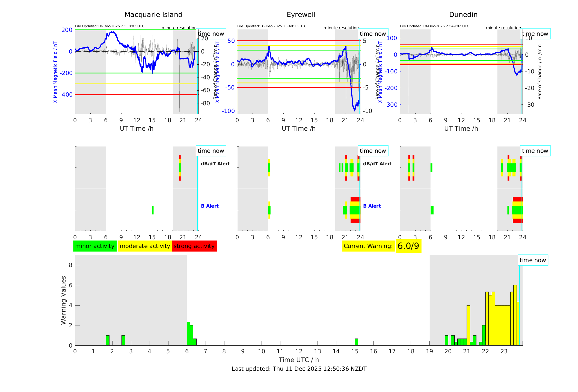Click Macquarie Island File Updated timestamp
578x392 pixels.
(110, 26)
